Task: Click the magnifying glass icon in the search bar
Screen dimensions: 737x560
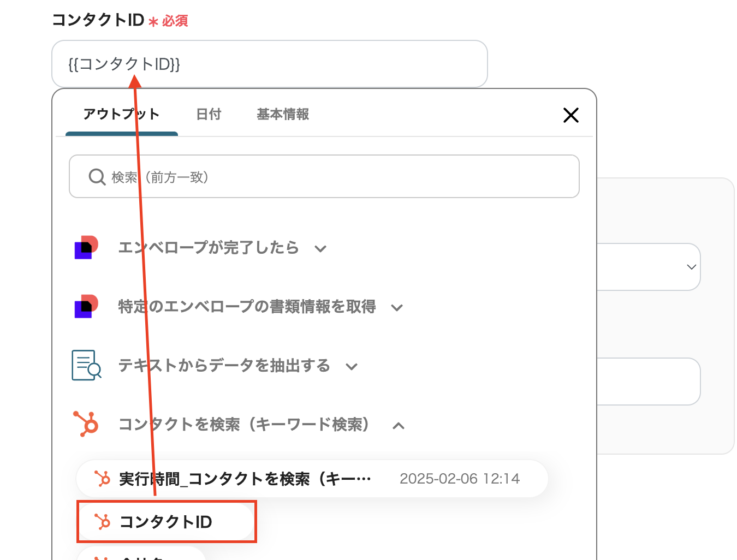Action: pyautogui.click(x=97, y=176)
